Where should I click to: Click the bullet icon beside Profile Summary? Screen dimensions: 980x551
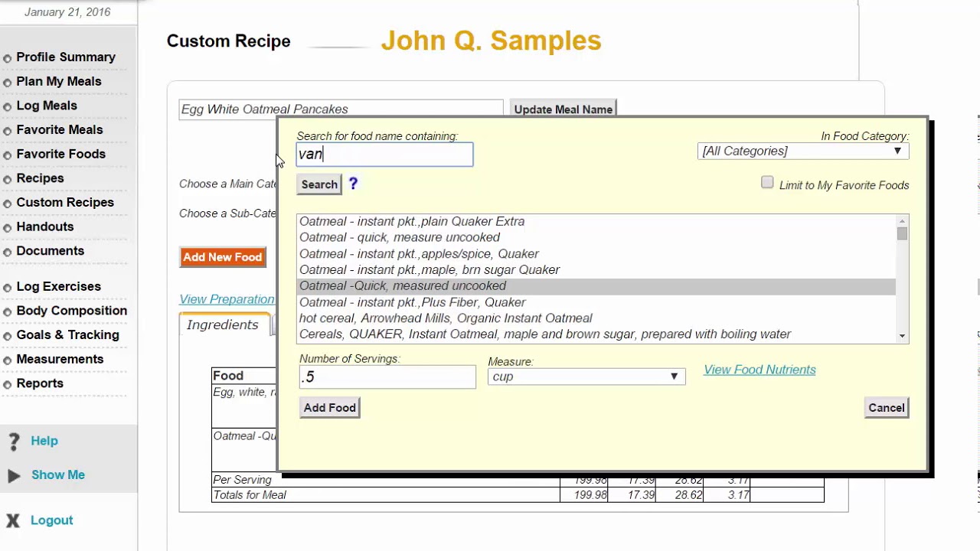[8, 58]
